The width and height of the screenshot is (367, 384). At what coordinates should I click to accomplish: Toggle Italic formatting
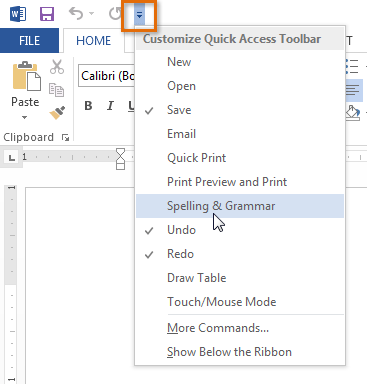click(x=110, y=106)
